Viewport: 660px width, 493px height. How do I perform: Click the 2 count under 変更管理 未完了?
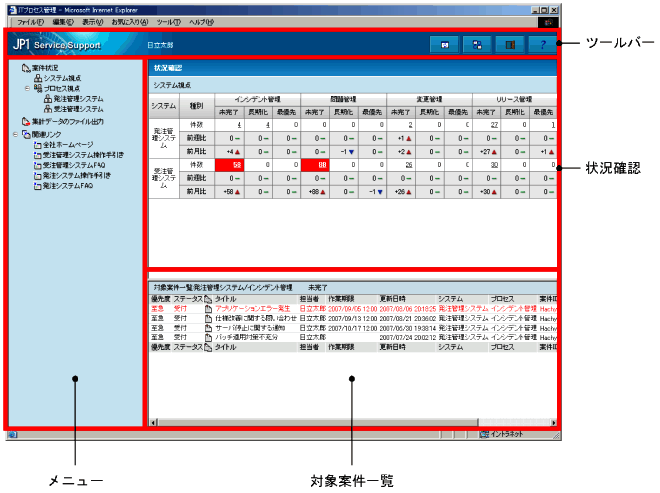click(410, 125)
